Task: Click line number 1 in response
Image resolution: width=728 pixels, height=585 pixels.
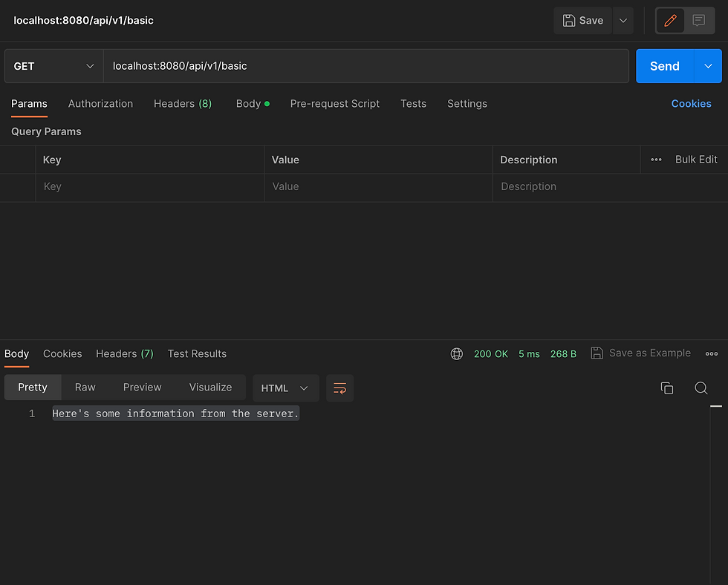Action: [x=31, y=414]
